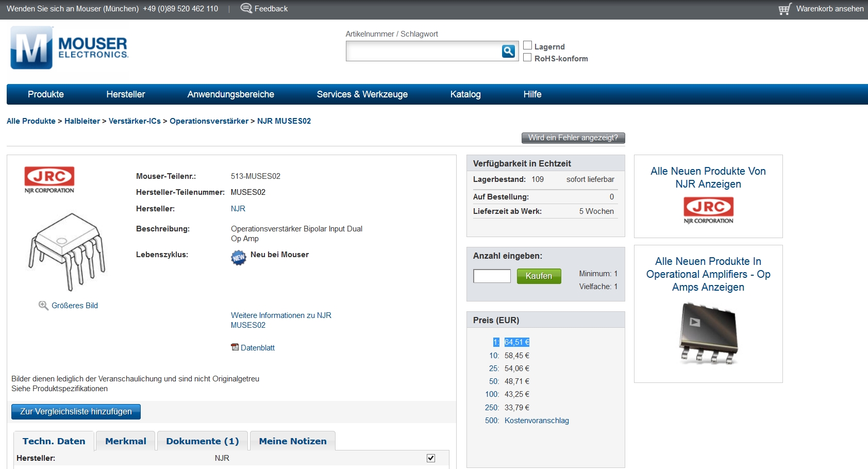
Task: Click Halbleiter breadcrumb link
Action: pyautogui.click(x=82, y=121)
